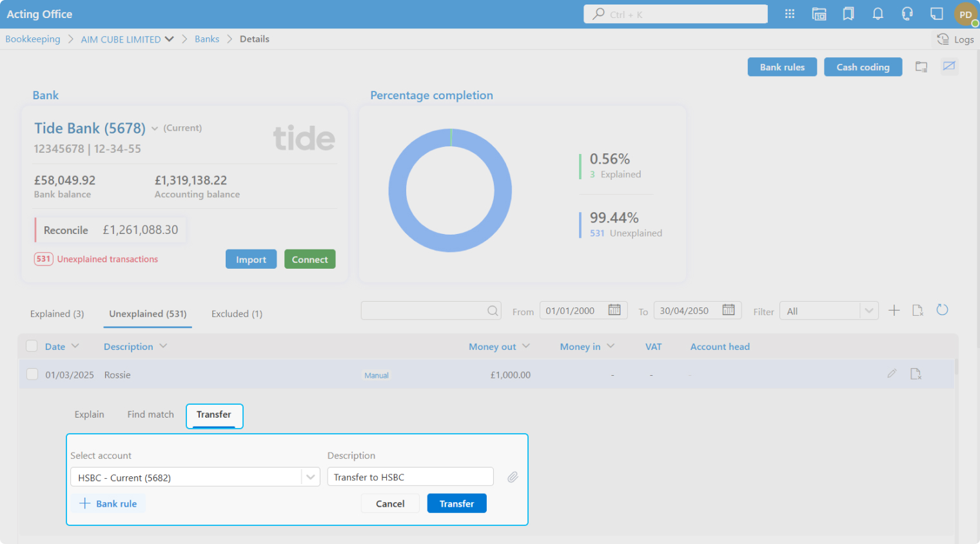Click the refresh icon beside the filter
Image resolution: width=980 pixels, height=544 pixels.
point(942,310)
